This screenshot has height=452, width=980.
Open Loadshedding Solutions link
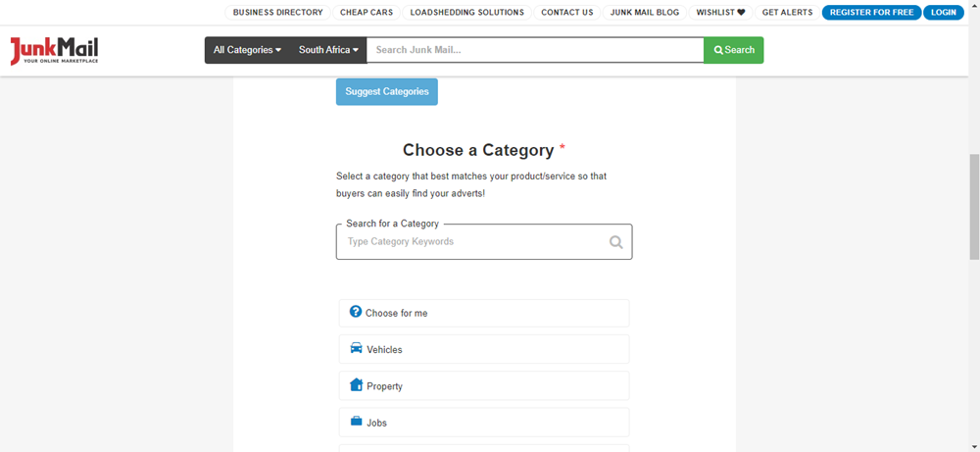tap(466, 13)
